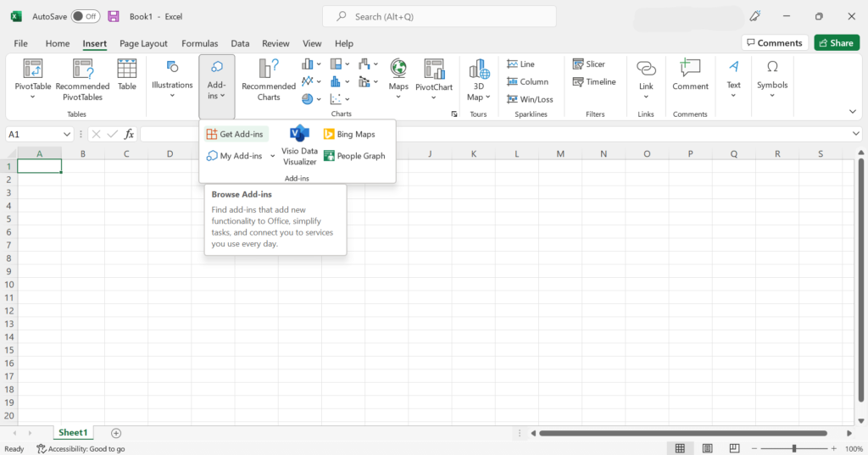Switch to Page Layout view in status bar
This screenshot has height=455, width=868.
(707, 448)
